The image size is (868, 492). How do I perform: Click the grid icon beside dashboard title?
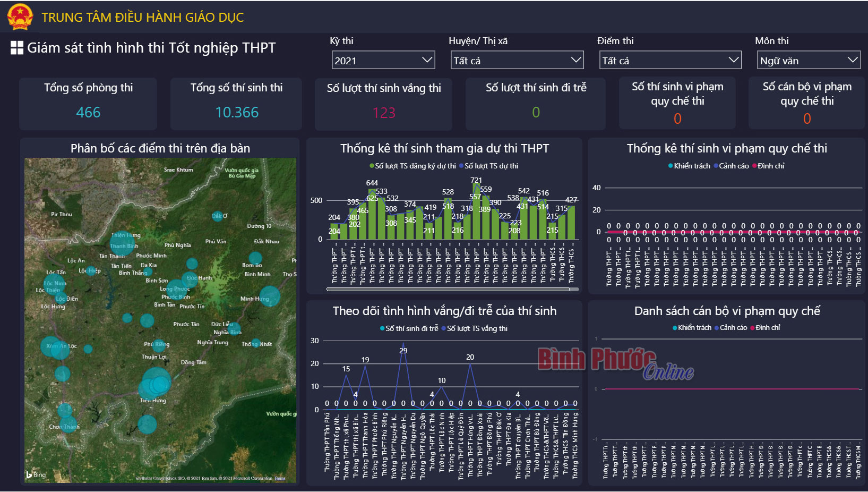coord(17,48)
